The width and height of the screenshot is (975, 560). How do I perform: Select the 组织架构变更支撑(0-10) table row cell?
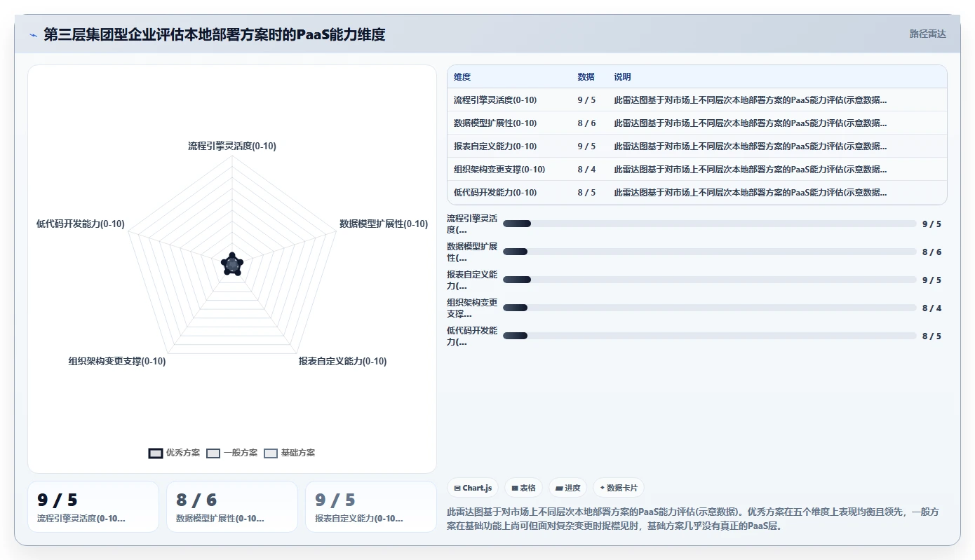(499, 170)
